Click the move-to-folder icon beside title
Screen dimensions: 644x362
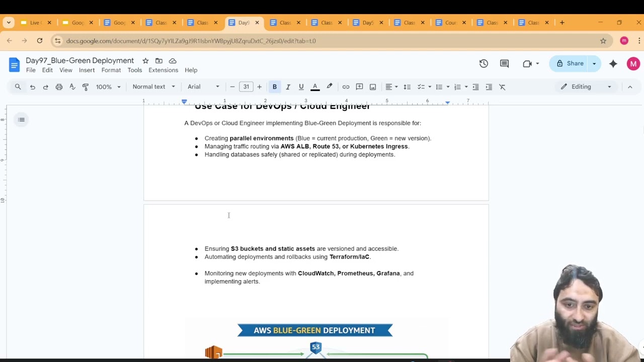[159, 61]
